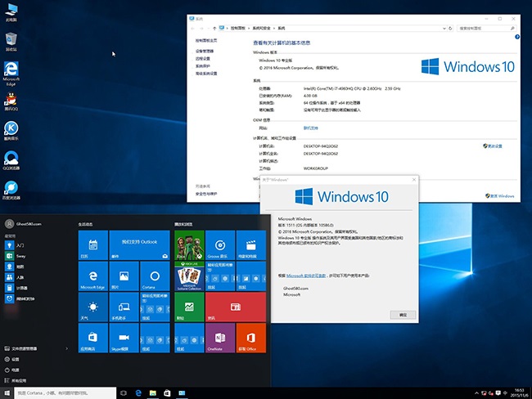Open the Cortana tile
The image size is (532, 399).
(x=155, y=276)
